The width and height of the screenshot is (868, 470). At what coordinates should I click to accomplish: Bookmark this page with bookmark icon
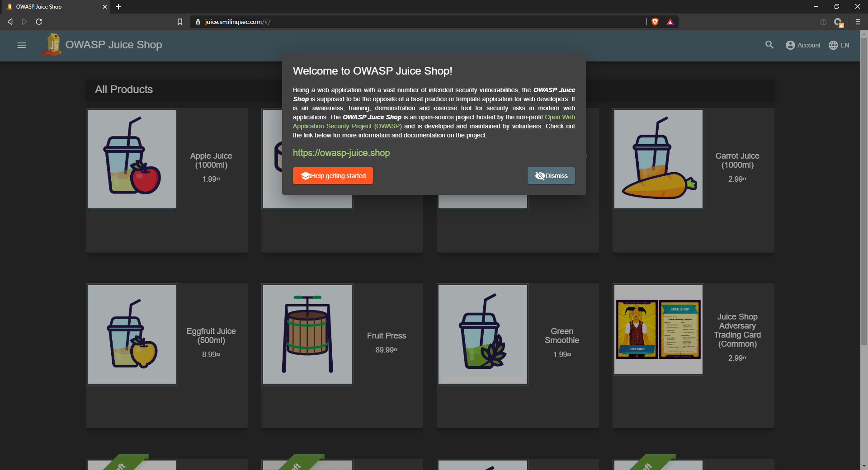pyautogui.click(x=180, y=22)
